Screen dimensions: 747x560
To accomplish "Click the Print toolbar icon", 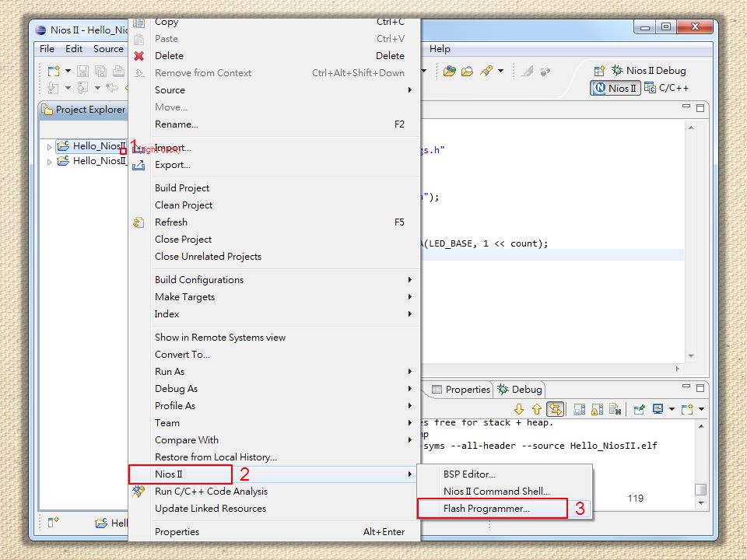I will (x=118, y=71).
